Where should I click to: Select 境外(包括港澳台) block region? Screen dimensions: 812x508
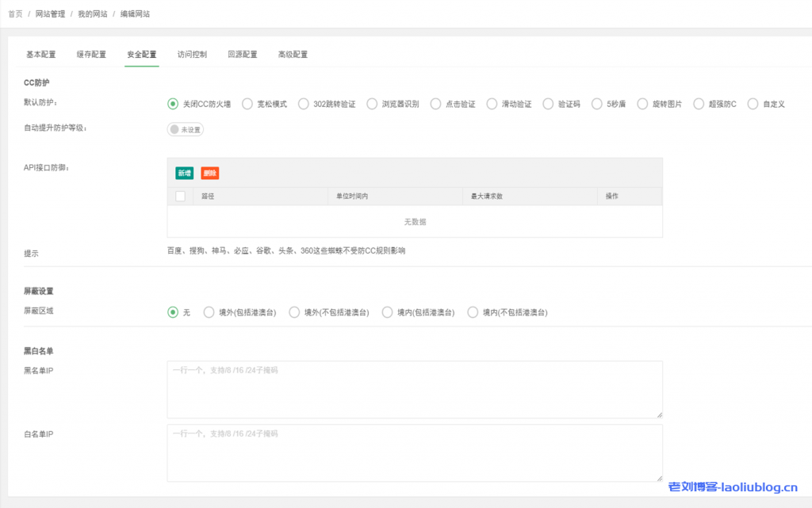pyautogui.click(x=209, y=312)
